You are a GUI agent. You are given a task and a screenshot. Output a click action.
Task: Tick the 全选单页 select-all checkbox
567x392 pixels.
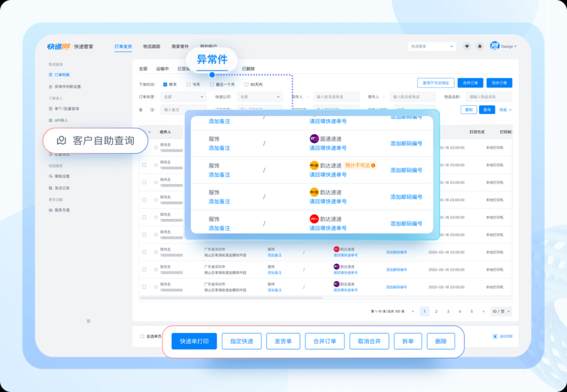pos(142,336)
